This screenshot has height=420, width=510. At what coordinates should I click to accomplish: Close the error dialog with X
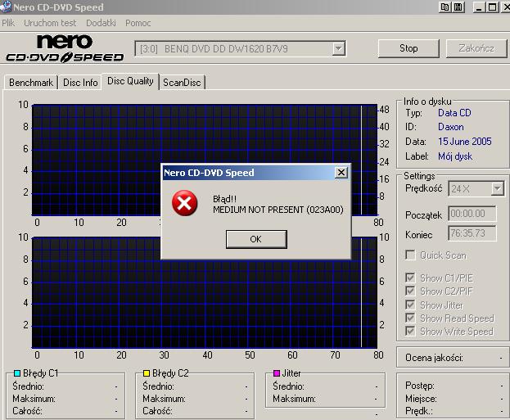coord(341,173)
